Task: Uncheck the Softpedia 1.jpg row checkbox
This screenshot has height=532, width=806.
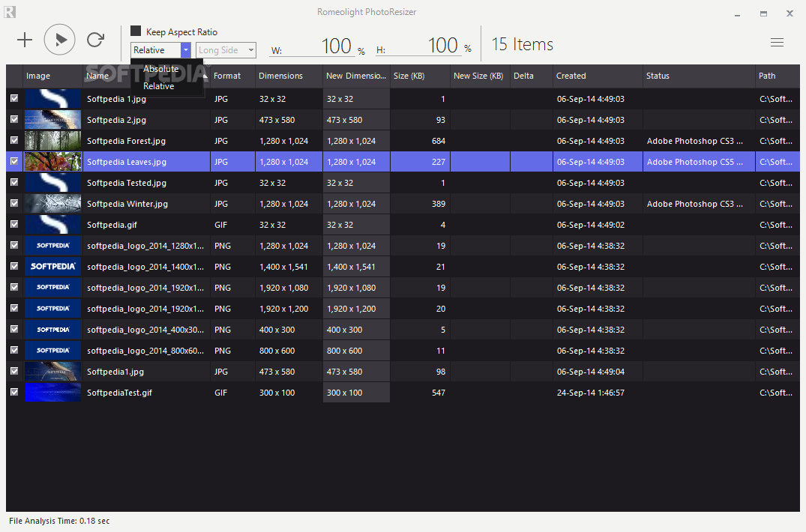Action: click(x=14, y=98)
